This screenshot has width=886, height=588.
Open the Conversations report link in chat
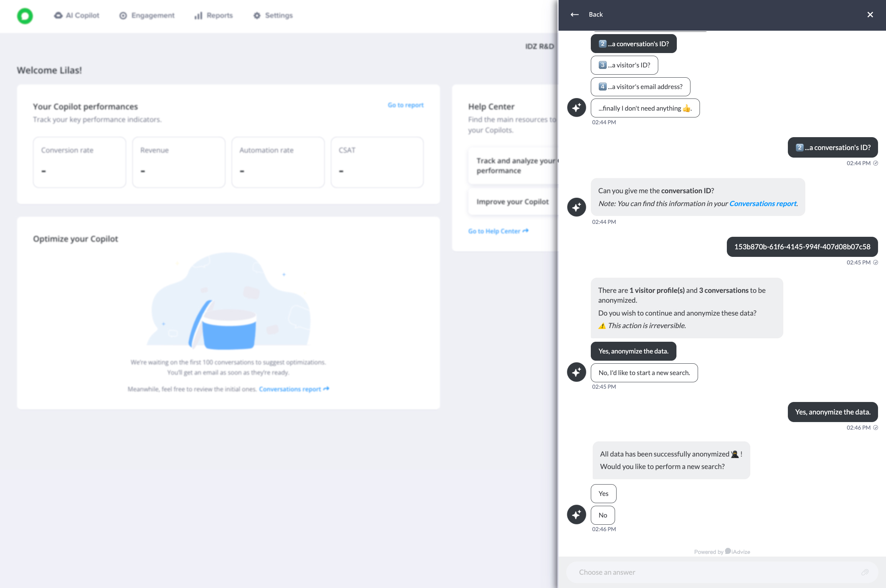click(x=762, y=203)
